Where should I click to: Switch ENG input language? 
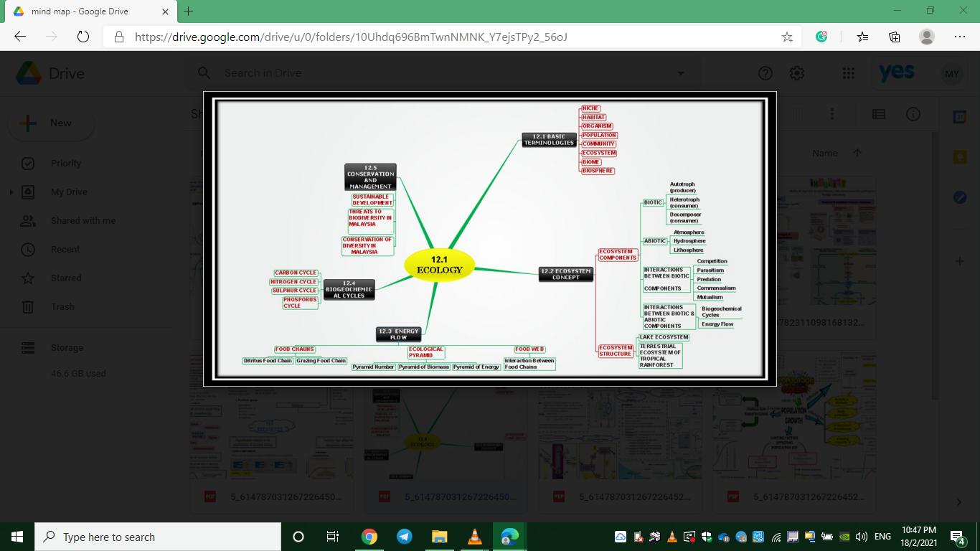coord(882,537)
